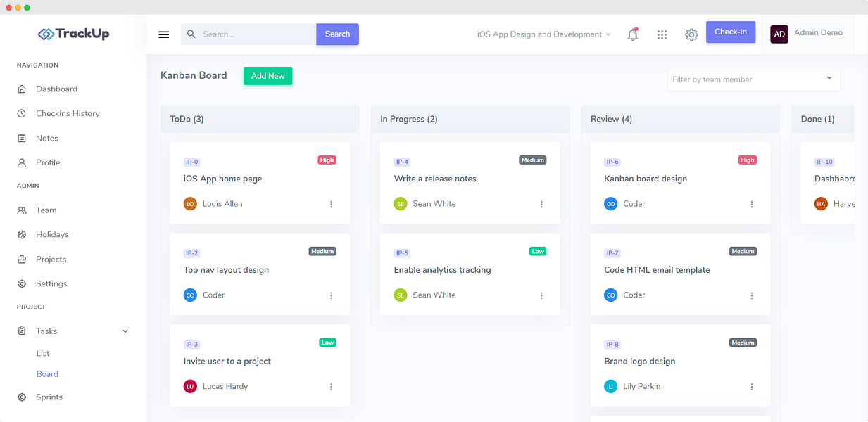Open the notifications bell icon
This screenshot has height=422, width=868.
pyautogui.click(x=633, y=34)
